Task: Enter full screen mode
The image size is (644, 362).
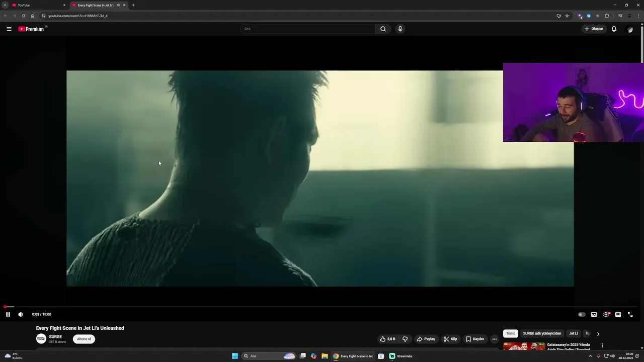Action: coord(630,314)
